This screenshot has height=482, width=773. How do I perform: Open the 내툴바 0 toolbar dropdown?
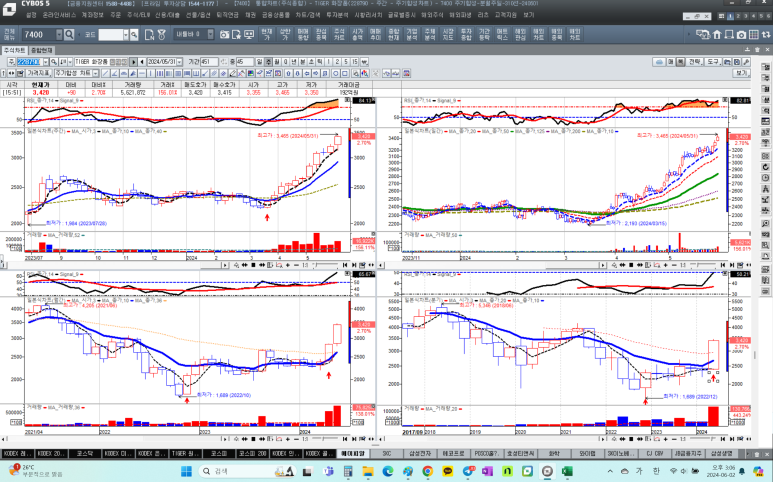[x=211, y=34]
